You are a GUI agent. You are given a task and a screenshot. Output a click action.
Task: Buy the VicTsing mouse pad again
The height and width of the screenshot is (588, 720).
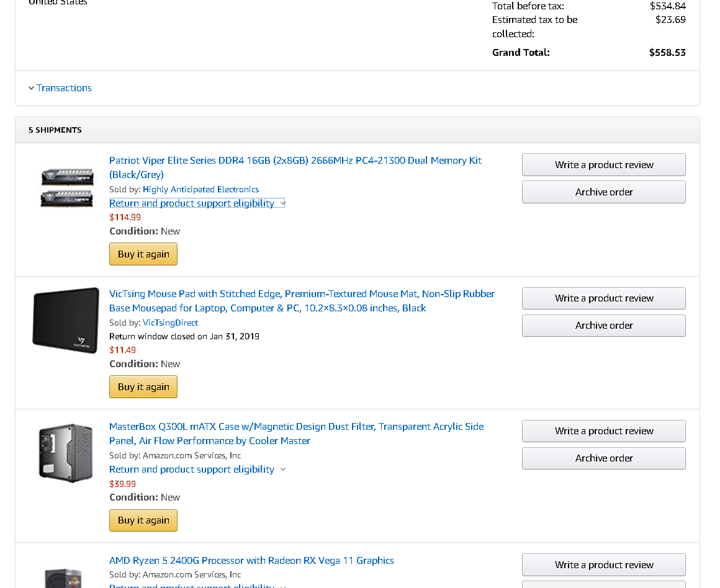(143, 387)
